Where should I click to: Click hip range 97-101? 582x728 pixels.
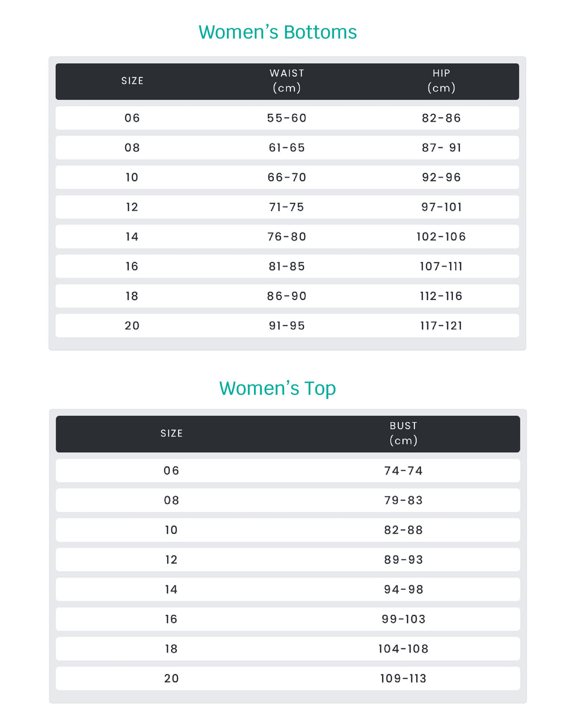(441, 207)
